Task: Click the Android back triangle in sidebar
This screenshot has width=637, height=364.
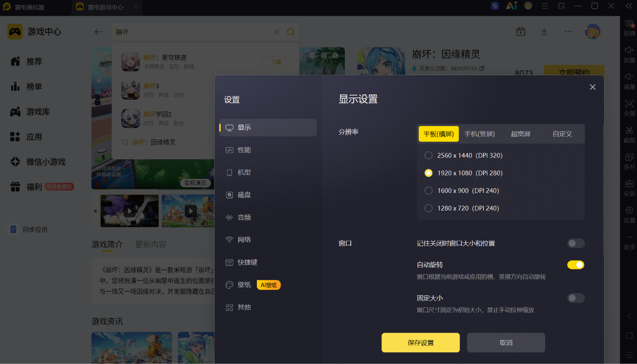Action: tap(630, 317)
